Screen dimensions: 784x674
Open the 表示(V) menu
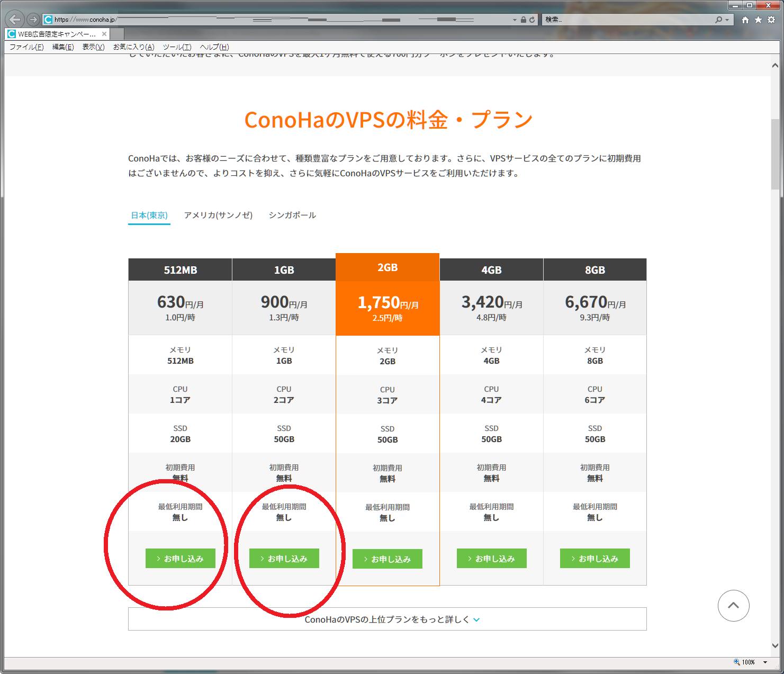tap(94, 47)
